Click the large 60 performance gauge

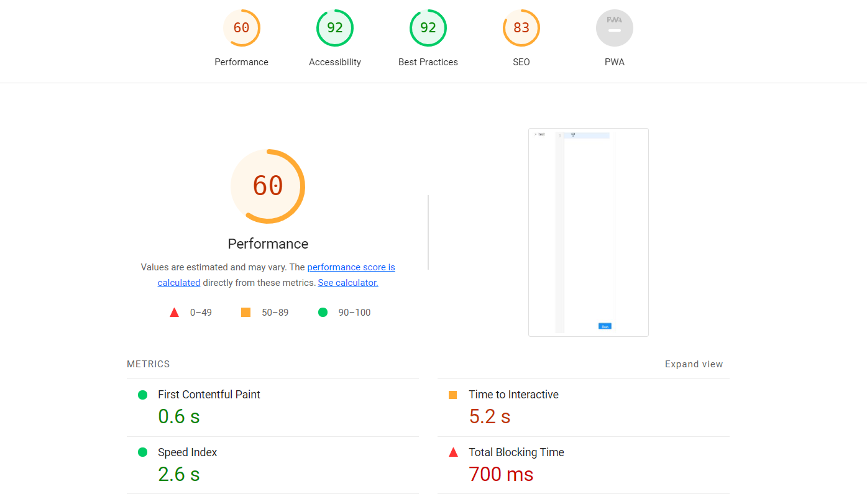tap(268, 186)
